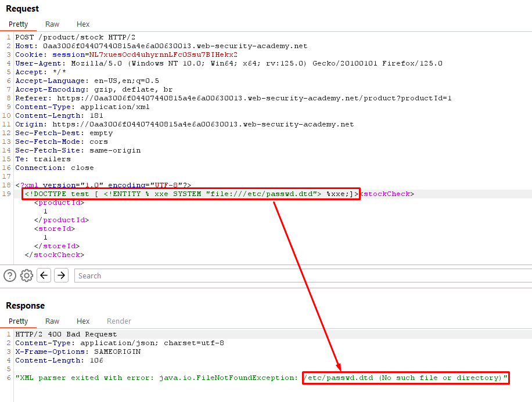Click the '/etc/passwd.dtd (No such file' text
Image resolution: width=532 pixels, height=402 pixels.
click(x=371, y=378)
